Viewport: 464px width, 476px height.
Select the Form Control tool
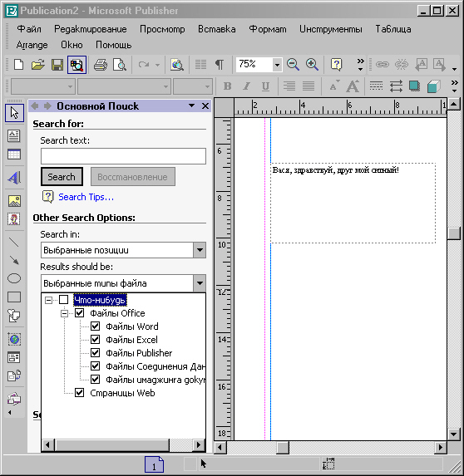14,357
